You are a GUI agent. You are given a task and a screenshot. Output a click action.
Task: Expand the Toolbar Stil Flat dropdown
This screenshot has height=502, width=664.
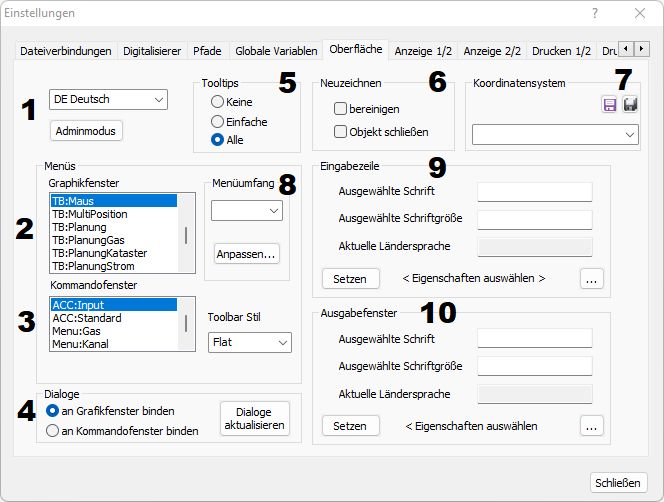click(249, 343)
